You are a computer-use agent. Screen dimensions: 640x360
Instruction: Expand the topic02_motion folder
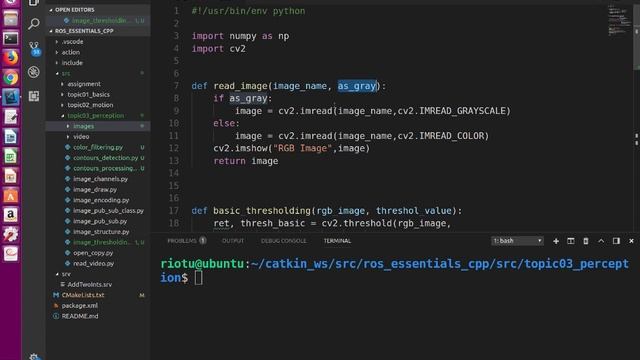[x=98, y=105]
